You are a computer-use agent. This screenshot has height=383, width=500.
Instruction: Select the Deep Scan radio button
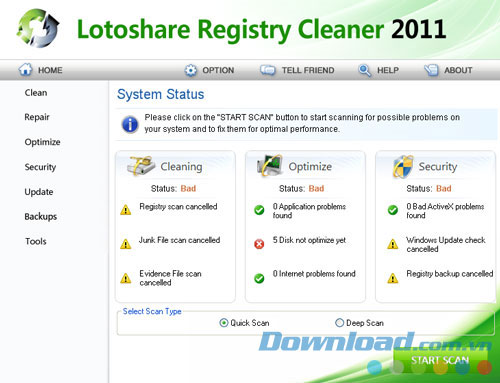tap(339, 323)
